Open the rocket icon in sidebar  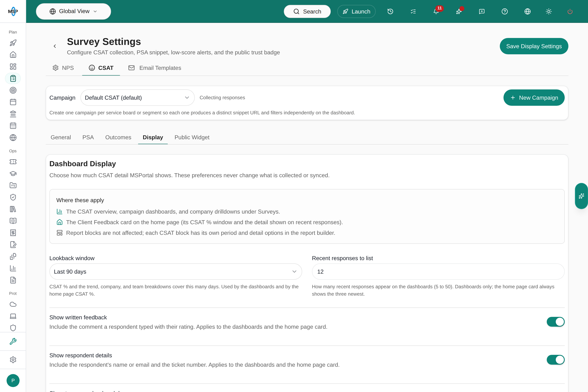pos(13,43)
